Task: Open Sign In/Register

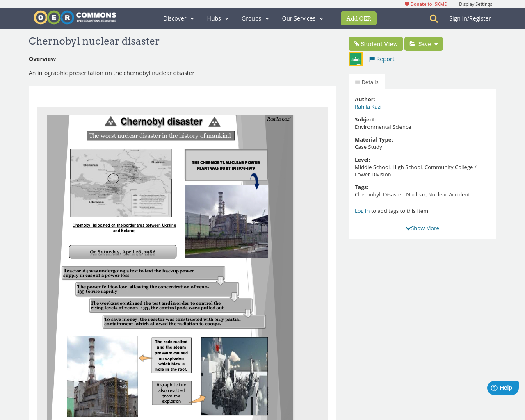Action: [470, 18]
